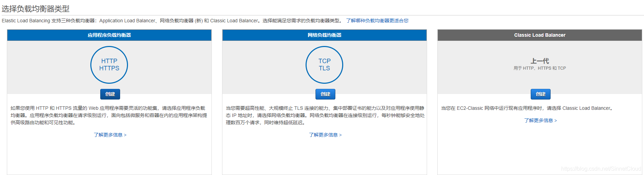The height and width of the screenshot is (175, 644).
Task: Click the 用于 HTTP、HTTPS 和 TCP text
Action: (x=540, y=68)
